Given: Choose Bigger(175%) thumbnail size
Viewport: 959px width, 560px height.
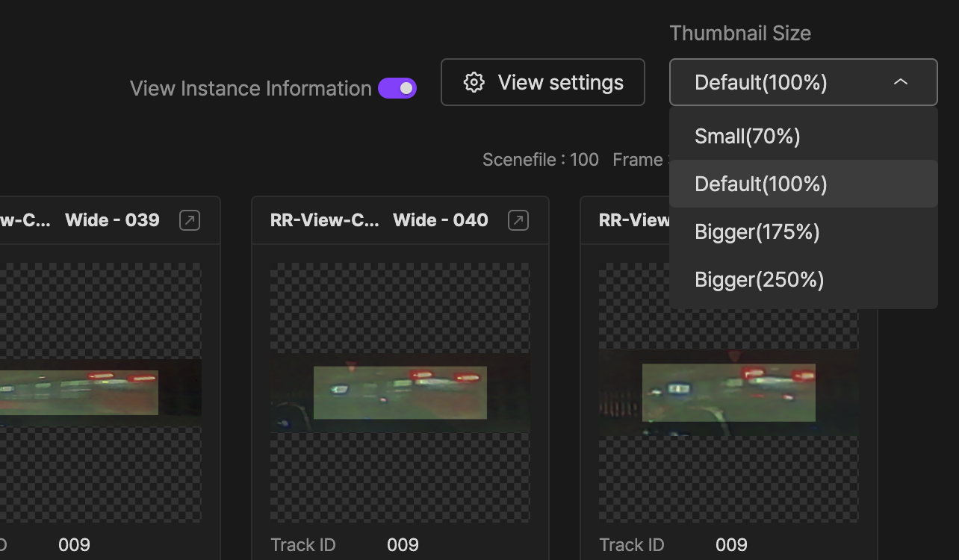Looking at the screenshot, I should (x=804, y=231).
